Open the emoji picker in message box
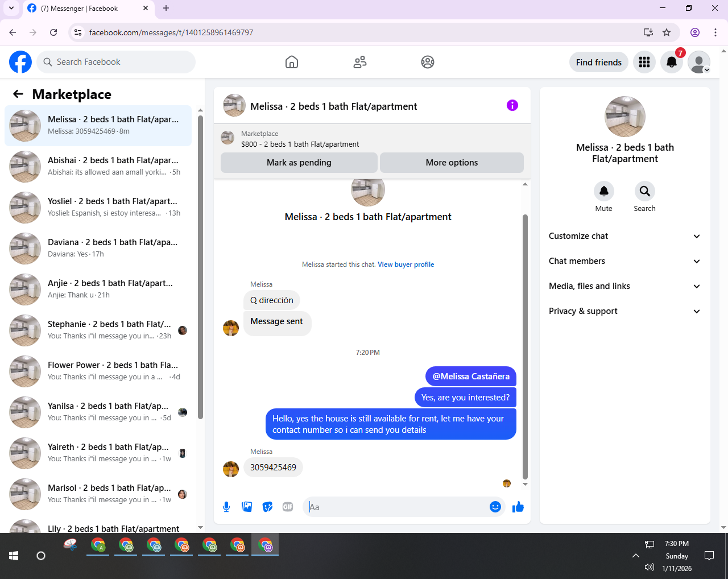Screen dimensions: 728x579 point(495,507)
